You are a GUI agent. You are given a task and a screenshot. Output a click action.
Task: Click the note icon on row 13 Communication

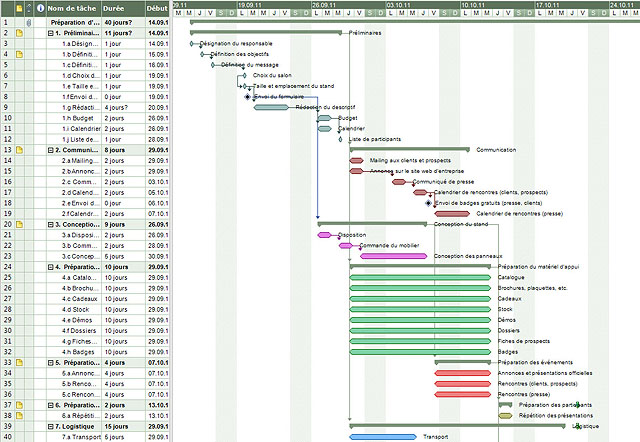pos(19,150)
